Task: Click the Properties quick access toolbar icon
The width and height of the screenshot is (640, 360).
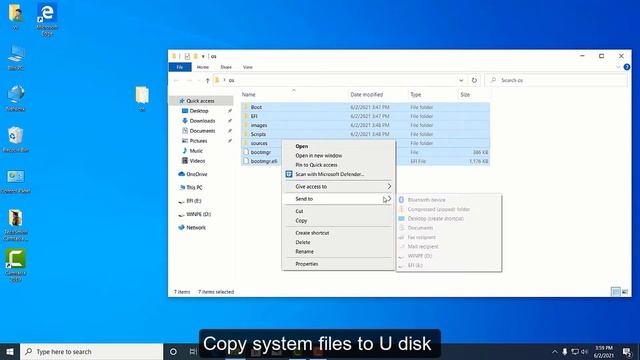Action: point(187,56)
